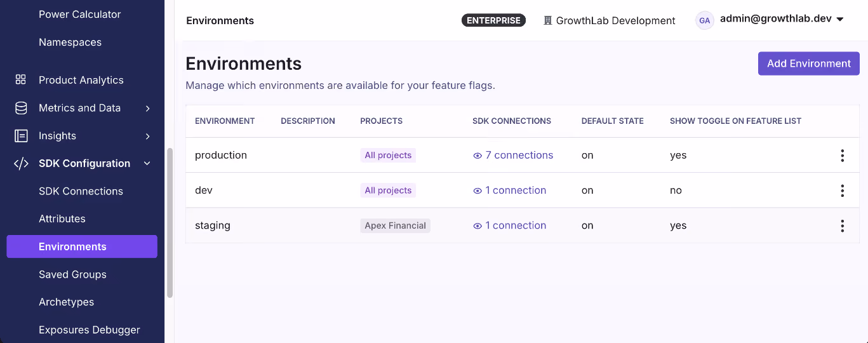Expand the Insights section chevron
Screen dimensions: 868x343
[x=147, y=136]
